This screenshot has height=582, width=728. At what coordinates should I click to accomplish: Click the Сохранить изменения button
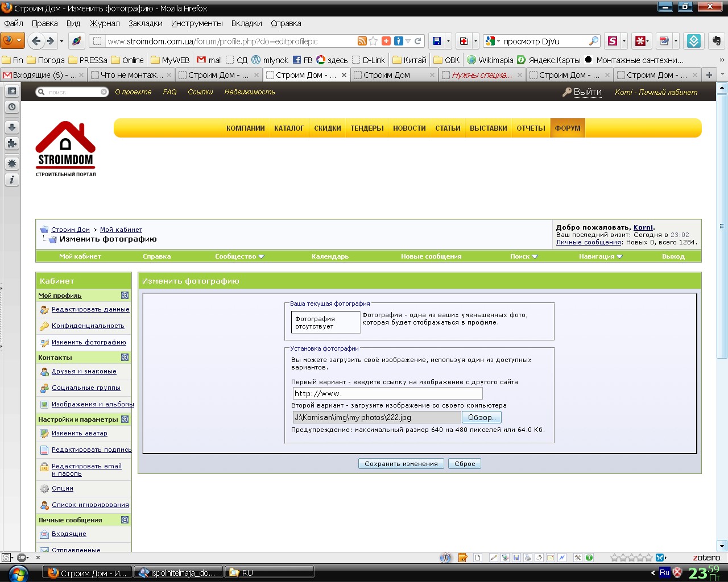click(x=401, y=464)
